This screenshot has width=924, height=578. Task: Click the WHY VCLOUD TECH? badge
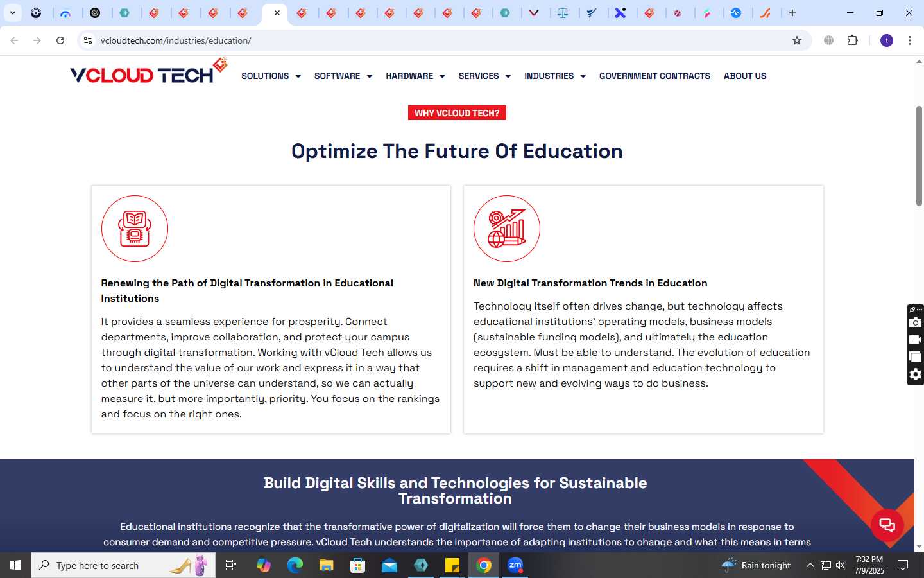pyautogui.click(x=457, y=113)
